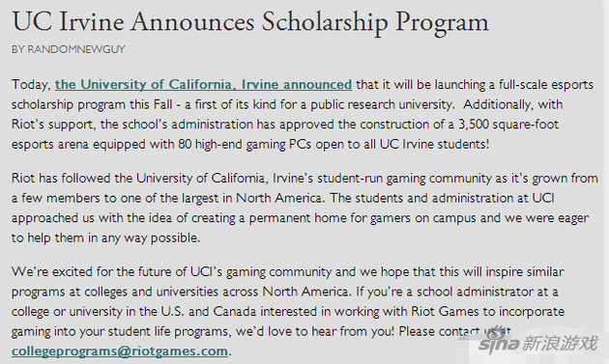The image size is (609, 364).
Task: Click the paragraph starting We're excited for
Action: coord(288,311)
